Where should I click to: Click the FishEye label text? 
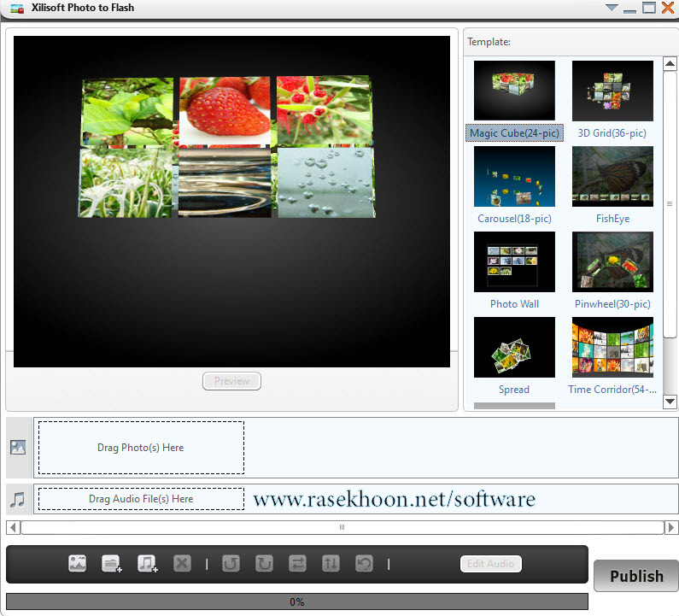point(612,219)
